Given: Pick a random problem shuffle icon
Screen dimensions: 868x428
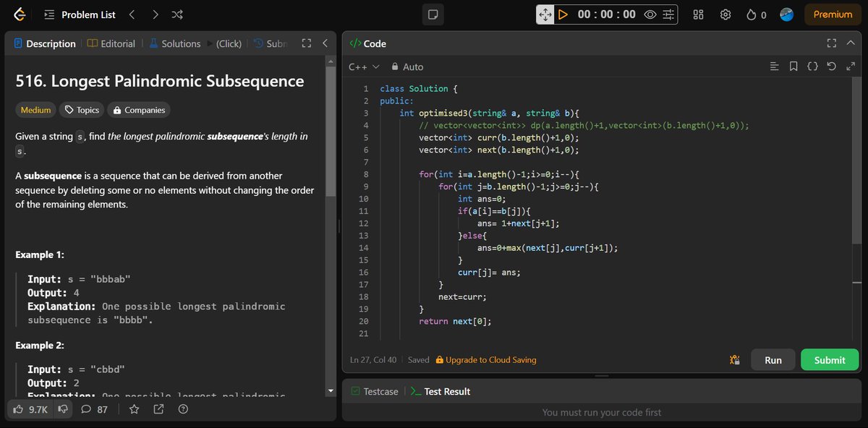Looking at the screenshot, I should [x=177, y=14].
